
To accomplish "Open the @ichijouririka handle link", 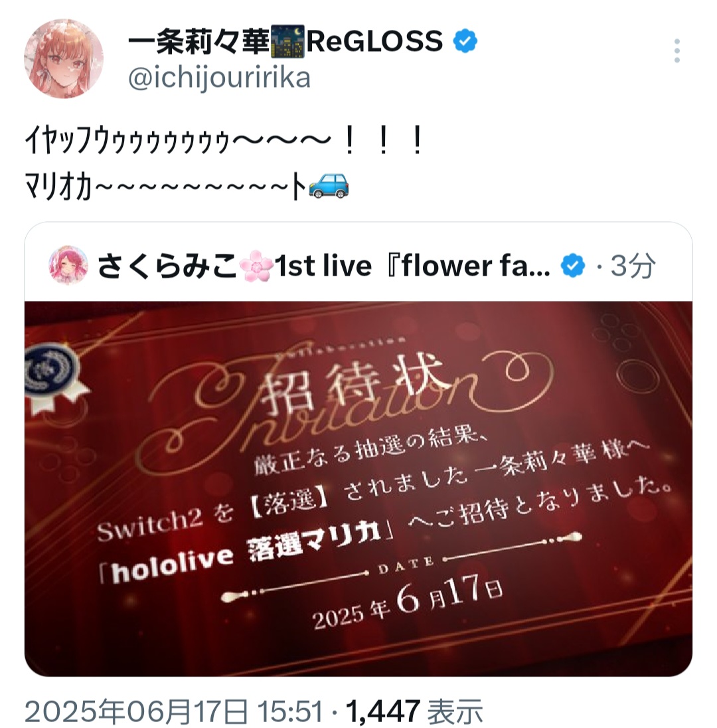I will [x=219, y=78].
